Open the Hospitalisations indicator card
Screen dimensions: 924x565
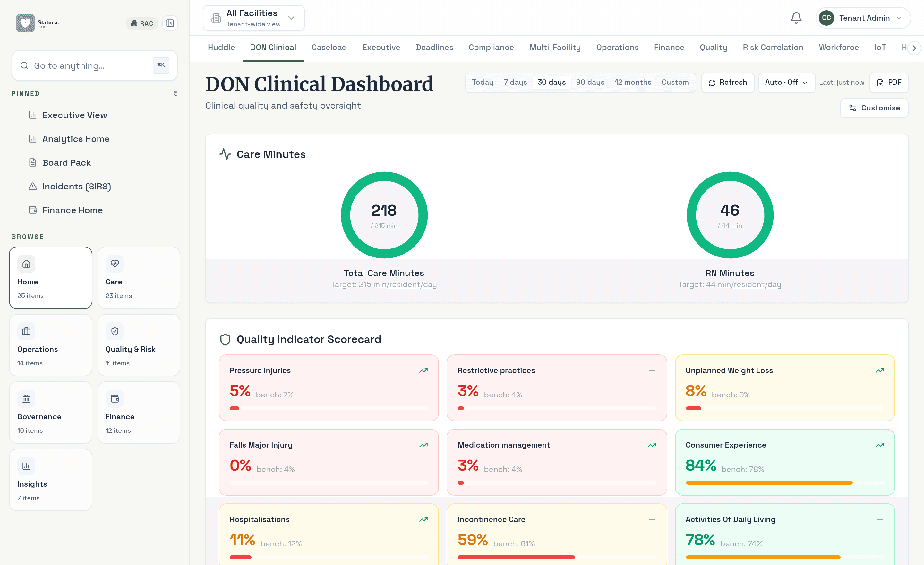pyautogui.click(x=329, y=534)
